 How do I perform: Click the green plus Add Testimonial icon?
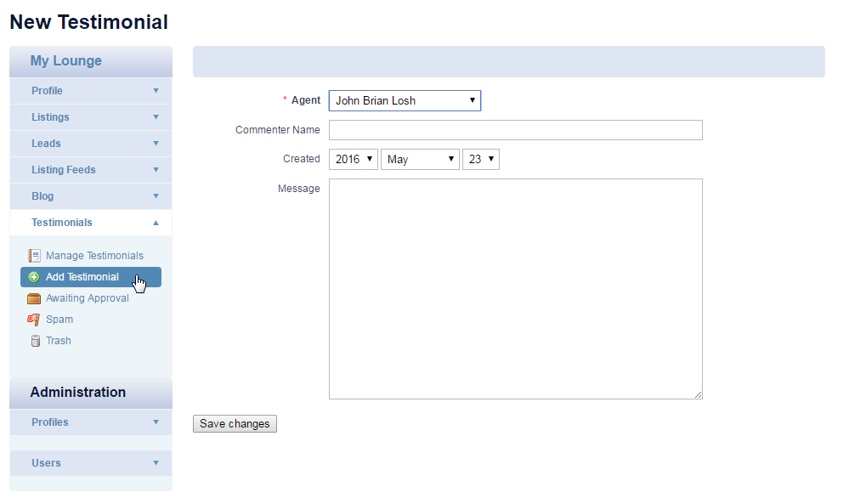tap(34, 277)
